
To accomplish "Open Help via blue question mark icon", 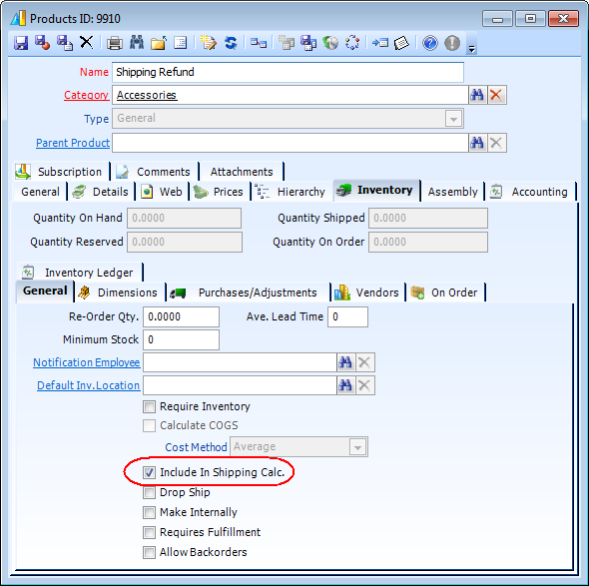I will tap(430, 43).
